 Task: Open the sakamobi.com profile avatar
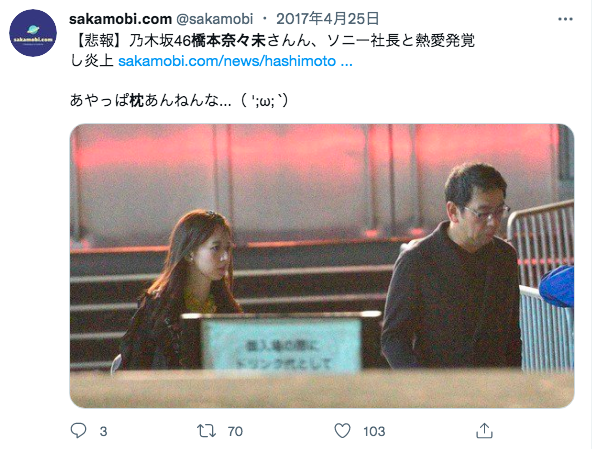point(33,33)
